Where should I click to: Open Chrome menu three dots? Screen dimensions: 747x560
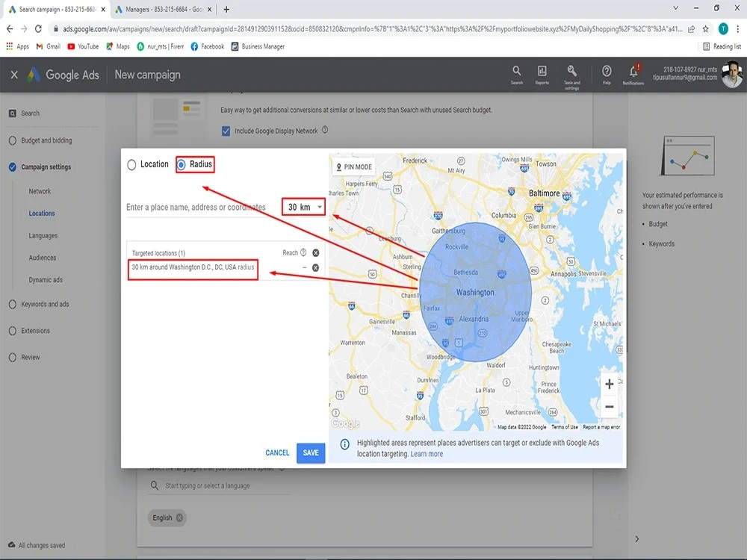point(737,29)
